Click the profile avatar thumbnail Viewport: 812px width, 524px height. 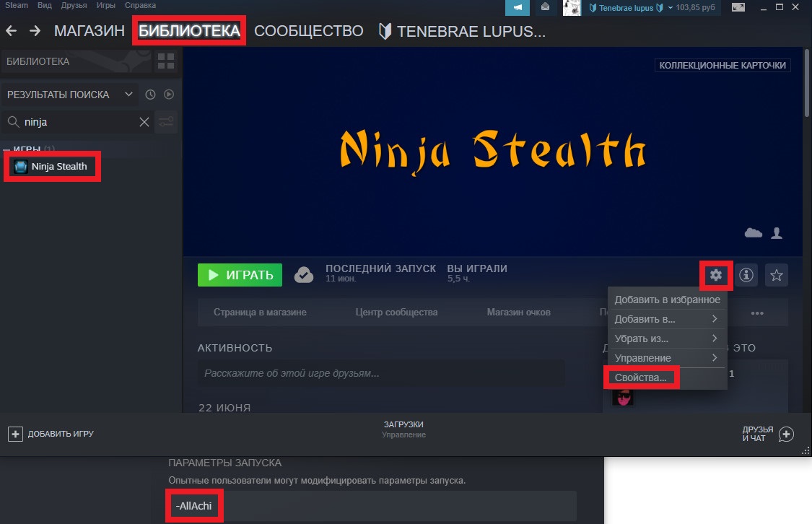tap(572, 8)
